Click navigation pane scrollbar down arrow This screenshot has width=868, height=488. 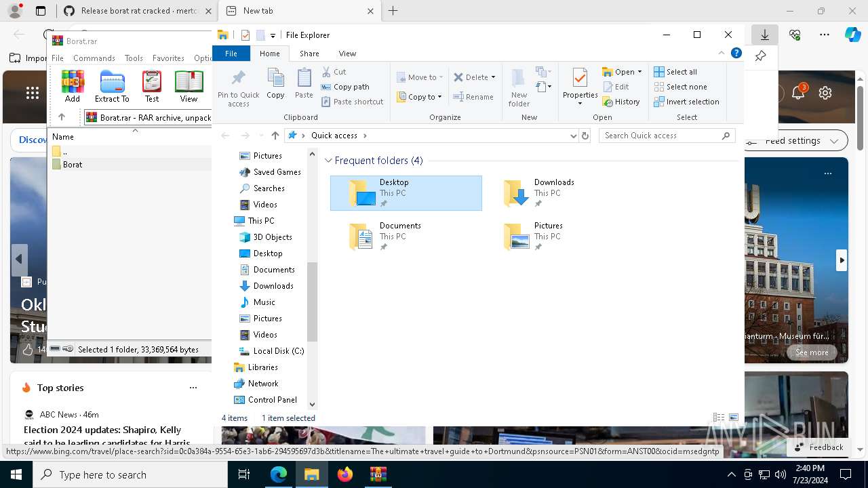tap(312, 404)
